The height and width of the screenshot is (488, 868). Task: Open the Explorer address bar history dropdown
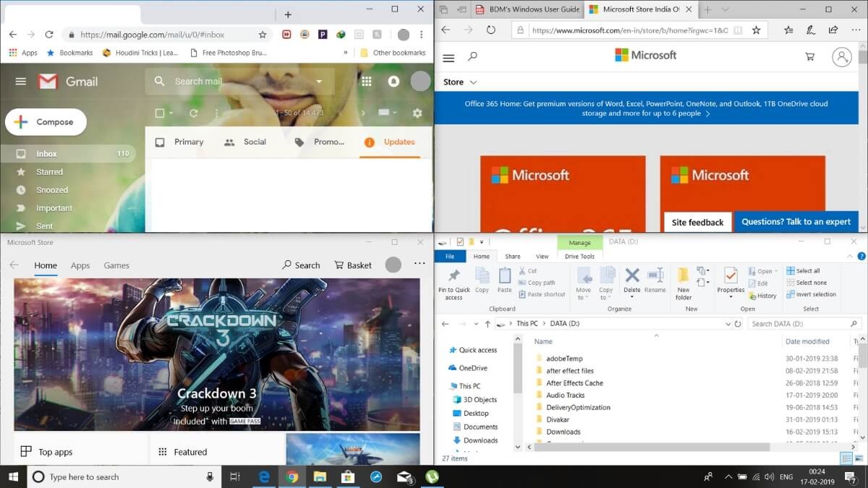728,324
